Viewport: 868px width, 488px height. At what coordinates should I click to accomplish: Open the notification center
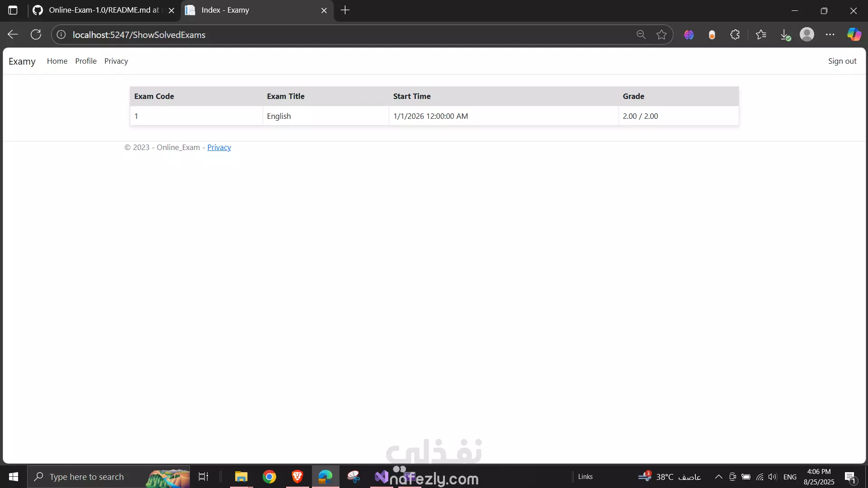pyautogui.click(x=850, y=477)
